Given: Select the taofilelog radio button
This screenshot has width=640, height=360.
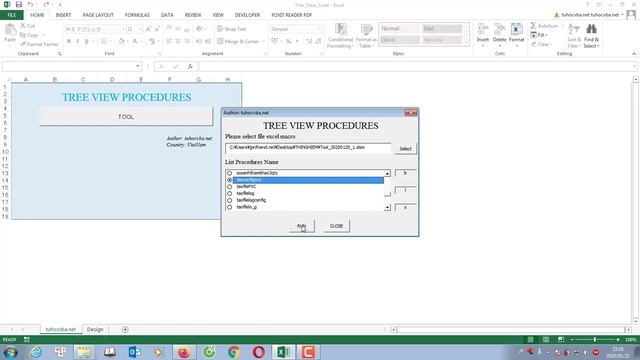Looking at the screenshot, I should coord(229,193).
